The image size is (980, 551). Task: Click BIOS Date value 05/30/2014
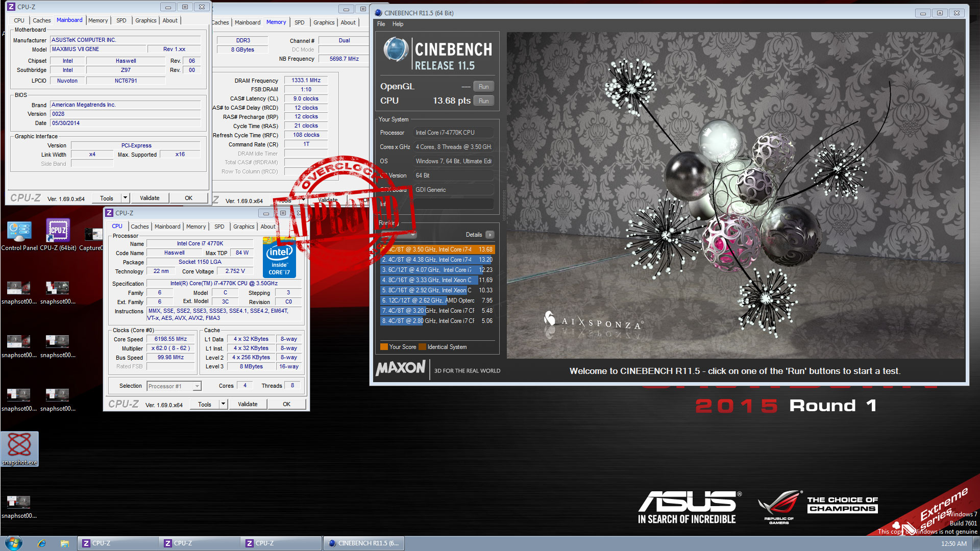coord(126,123)
